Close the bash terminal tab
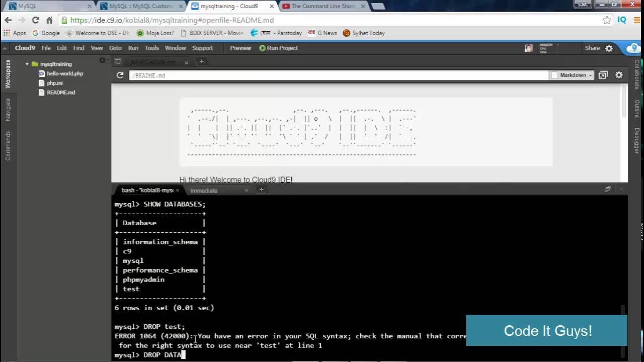Viewport: 644px width, 362px height. pyautogui.click(x=178, y=191)
